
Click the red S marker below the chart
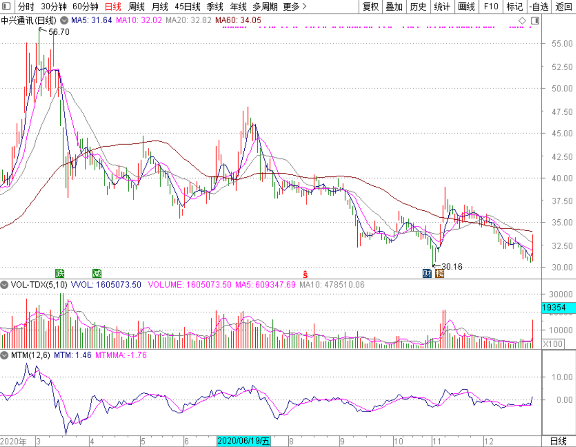click(x=305, y=274)
